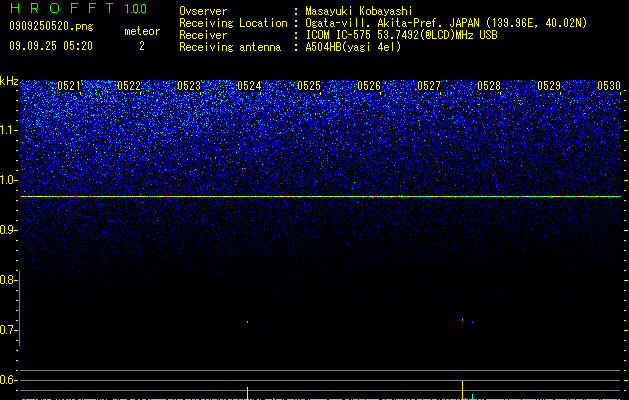Click the observer name Masayuki Kobayashi

(359, 11)
